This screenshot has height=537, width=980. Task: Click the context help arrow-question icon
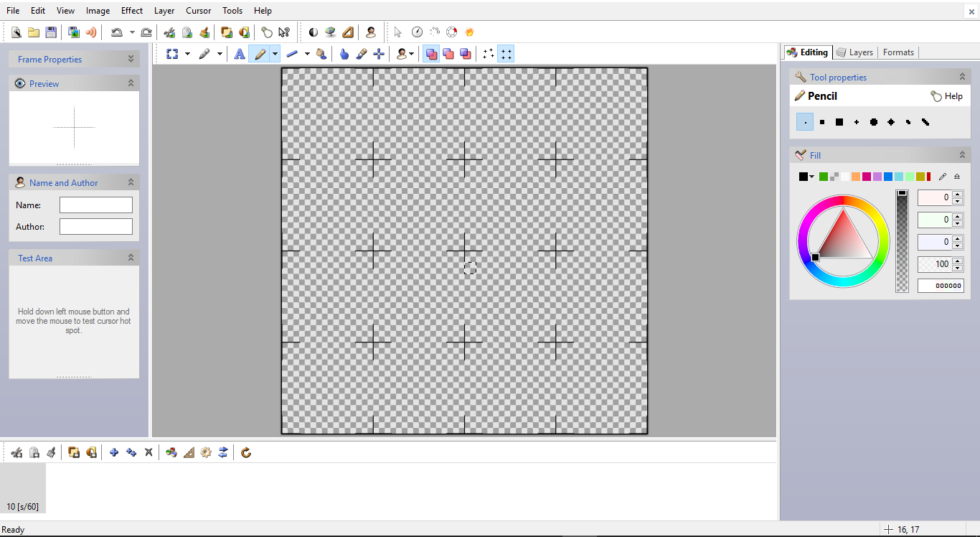(284, 32)
